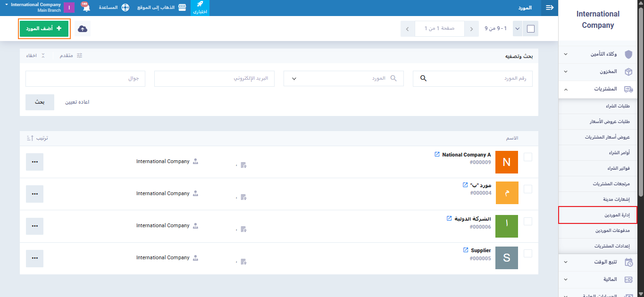This screenshot has height=297, width=644.
Task: Open the external link icon beside Supplier
Action: (x=466, y=250)
